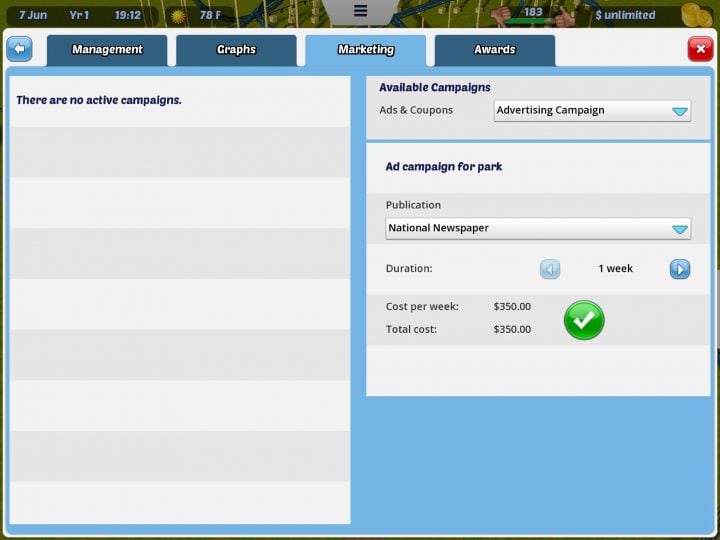Click 'There are no active campaigns.' text

(x=99, y=100)
